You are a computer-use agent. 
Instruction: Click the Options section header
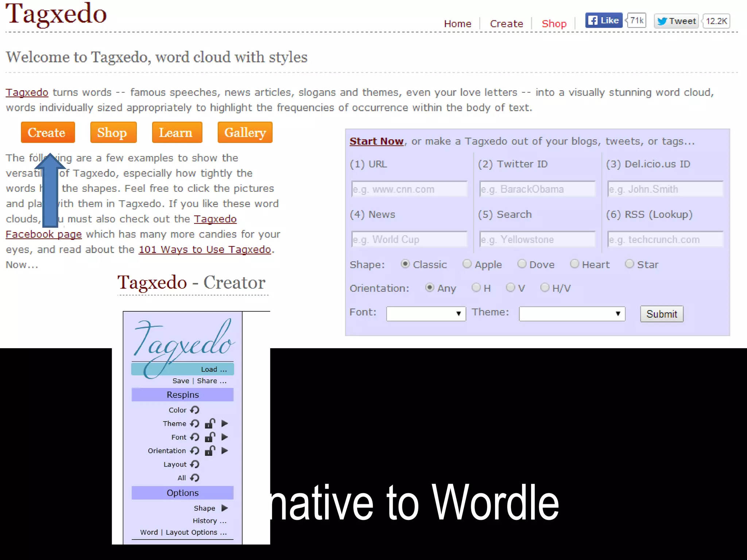point(182,493)
